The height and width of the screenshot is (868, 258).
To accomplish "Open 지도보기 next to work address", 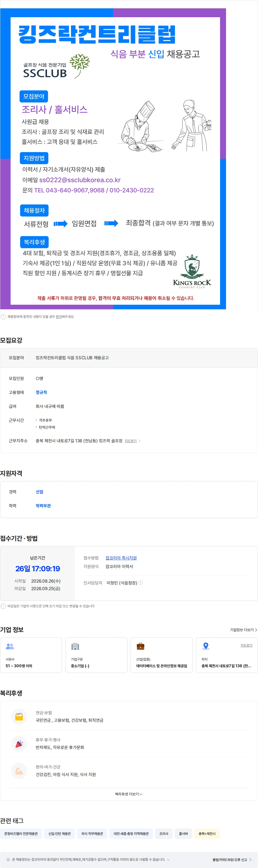I will [131, 441].
